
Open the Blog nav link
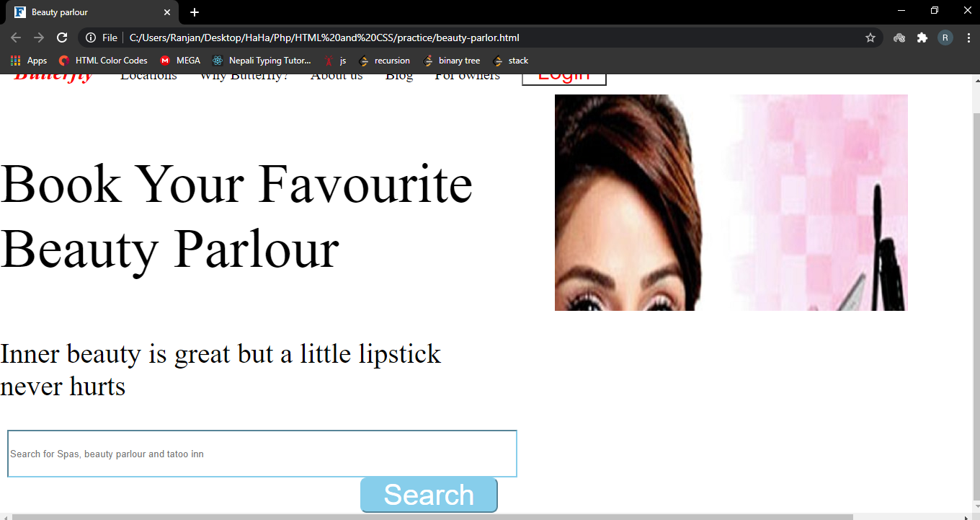[x=399, y=76]
